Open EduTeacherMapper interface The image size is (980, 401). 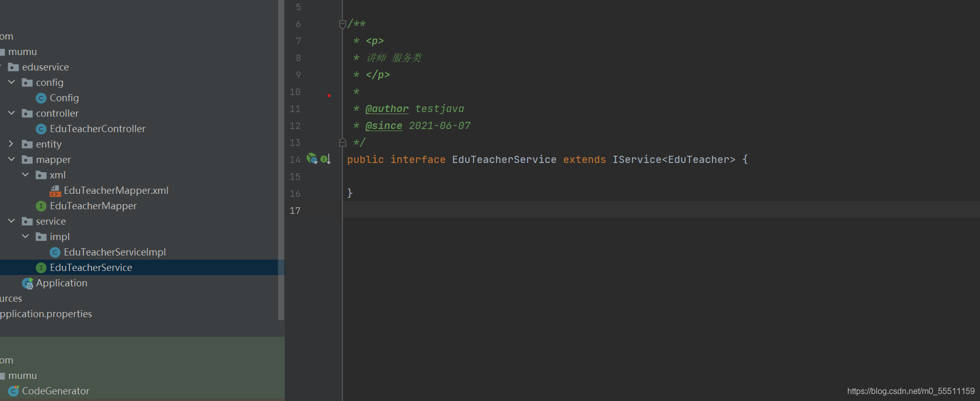tap(93, 206)
